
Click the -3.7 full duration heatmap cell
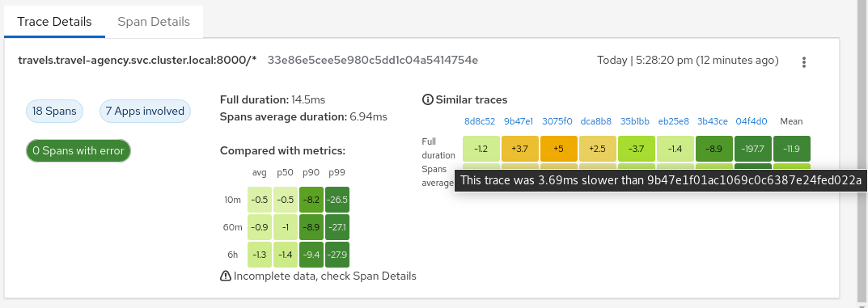637,149
